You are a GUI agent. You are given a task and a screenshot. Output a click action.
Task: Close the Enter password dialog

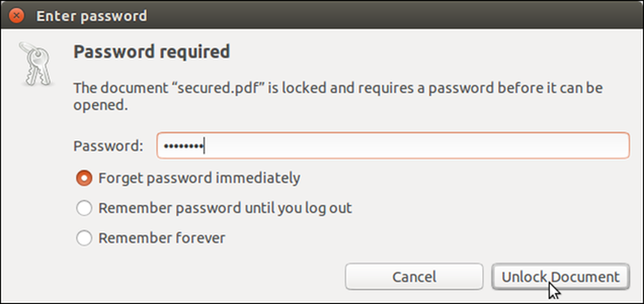[17, 16]
